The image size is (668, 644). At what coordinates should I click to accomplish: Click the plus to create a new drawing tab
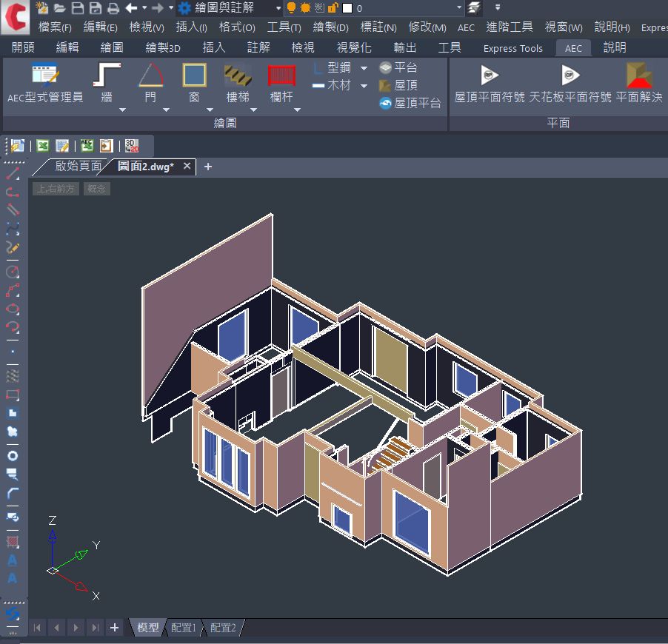[x=207, y=167]
